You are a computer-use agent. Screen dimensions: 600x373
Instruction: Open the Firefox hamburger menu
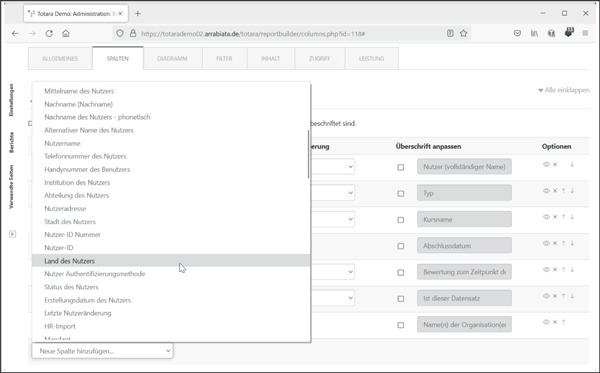(x=585, y=33)
